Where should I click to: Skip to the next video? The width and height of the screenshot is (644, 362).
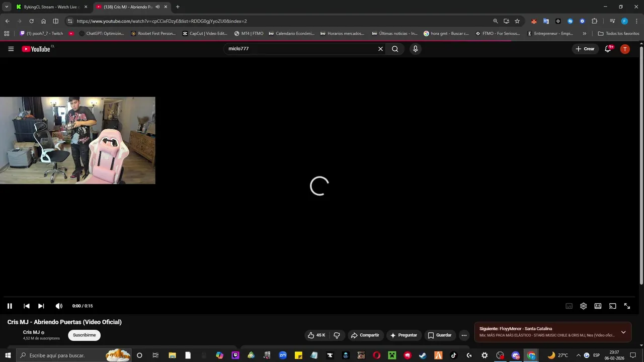[x=41, y=306]
